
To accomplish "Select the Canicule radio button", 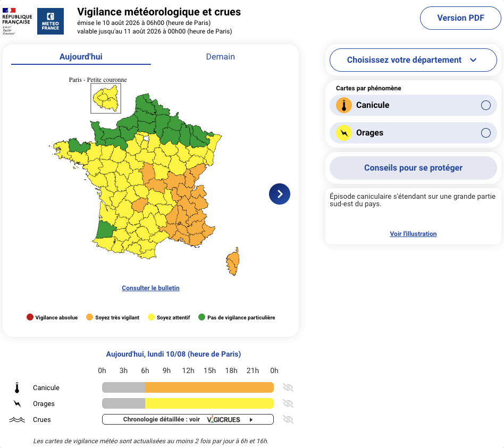I will 486,105.
